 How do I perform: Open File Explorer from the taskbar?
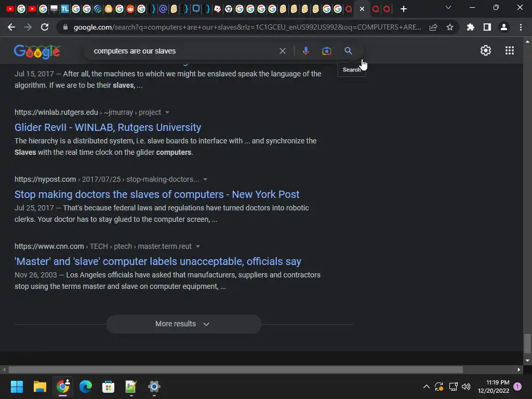point(39,387)
